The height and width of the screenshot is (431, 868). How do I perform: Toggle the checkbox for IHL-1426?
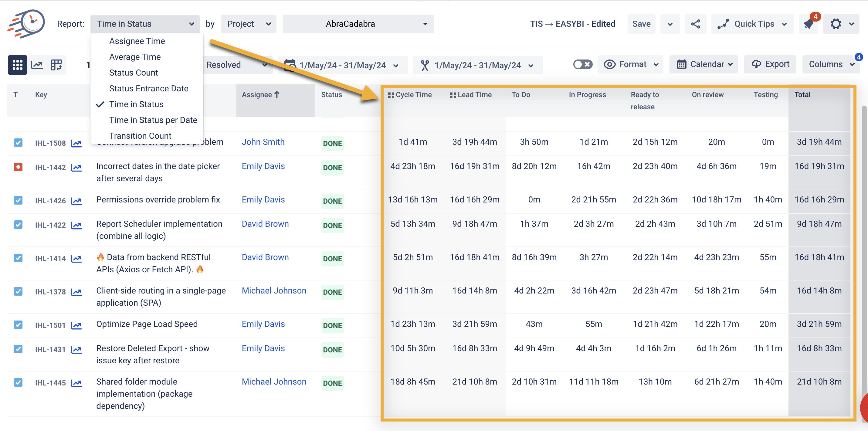coord(18,201)
